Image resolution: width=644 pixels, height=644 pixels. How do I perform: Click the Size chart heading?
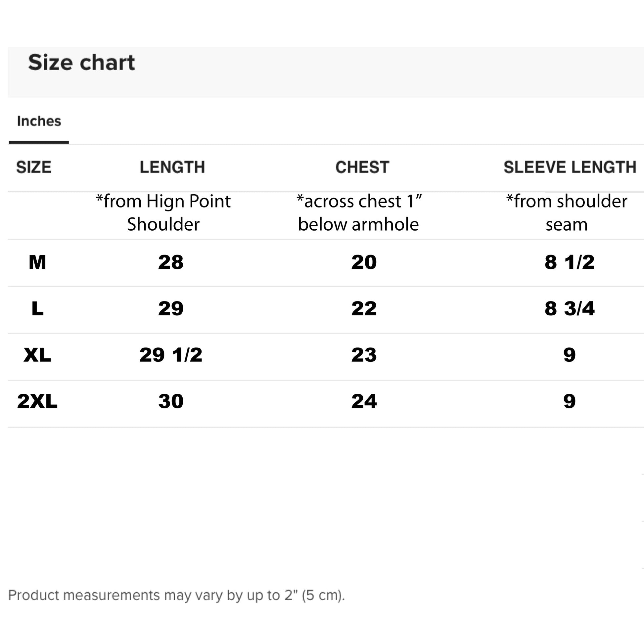81,62
